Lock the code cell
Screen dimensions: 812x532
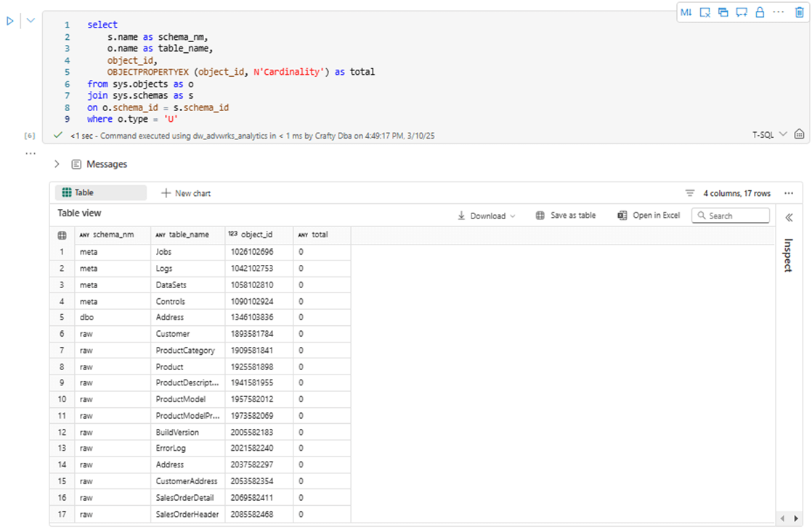click(760, 12)
